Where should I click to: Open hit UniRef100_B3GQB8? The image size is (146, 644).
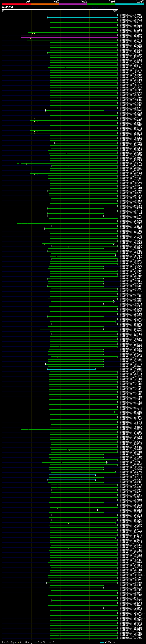pyautogui.click(x=131, y=30)
